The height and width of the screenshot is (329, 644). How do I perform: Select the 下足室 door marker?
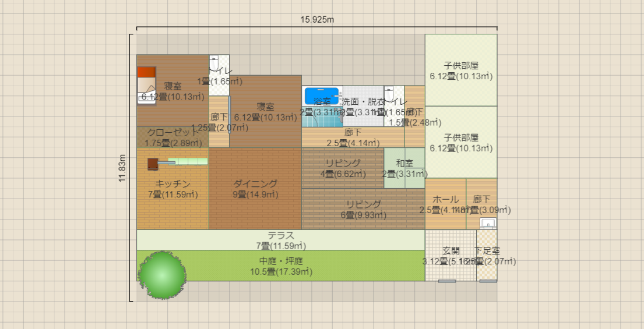coord(488,281)
